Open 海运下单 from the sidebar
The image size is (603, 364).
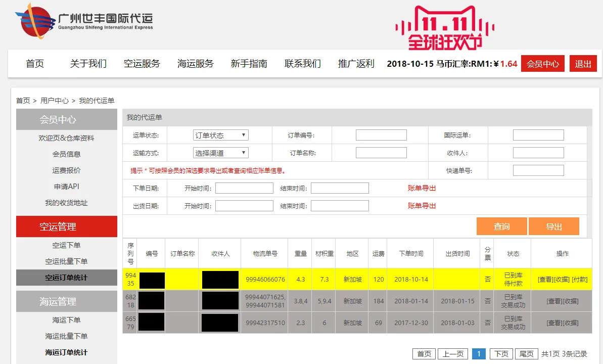[x=66, y=320]
